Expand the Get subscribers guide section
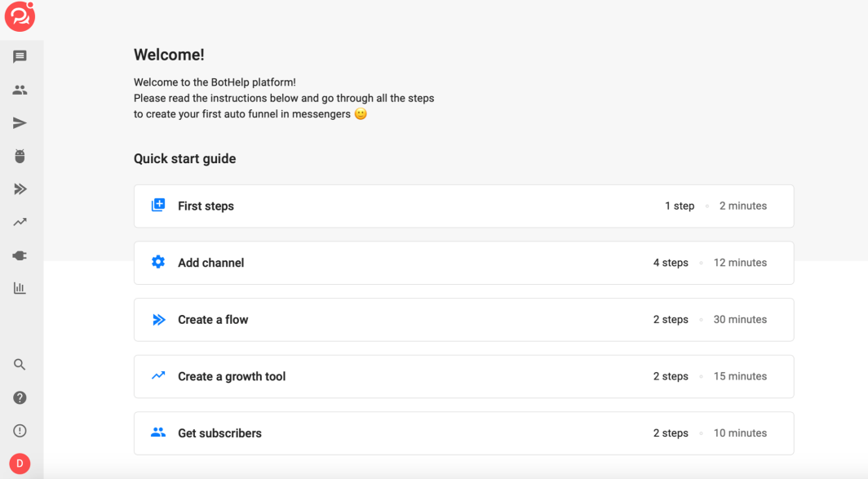 coord(463,433)
